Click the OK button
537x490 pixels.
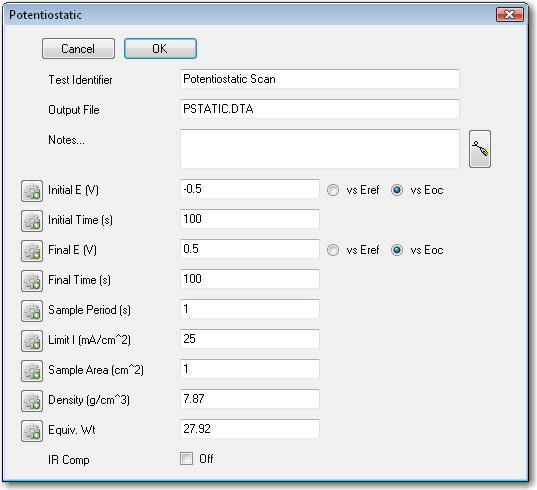click(x=160, y=49)
